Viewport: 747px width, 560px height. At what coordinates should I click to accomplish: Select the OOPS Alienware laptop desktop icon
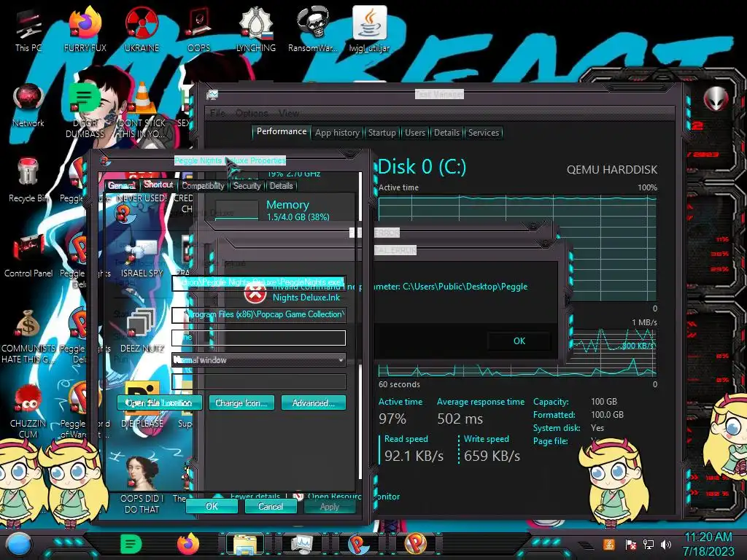198,29
